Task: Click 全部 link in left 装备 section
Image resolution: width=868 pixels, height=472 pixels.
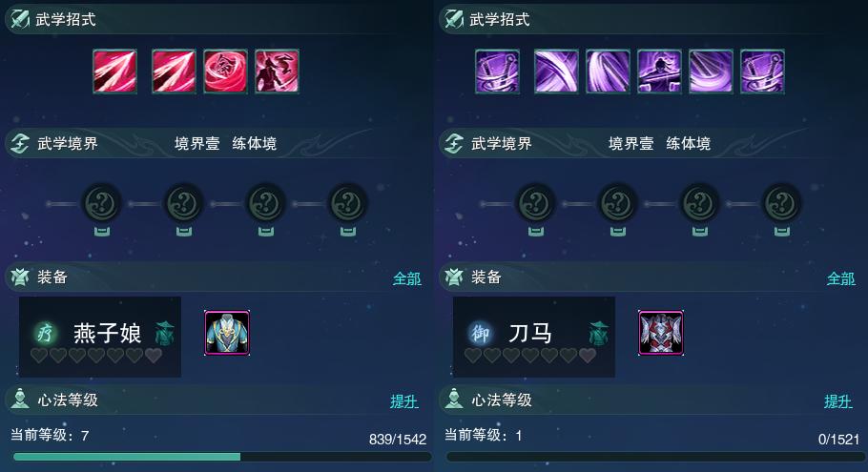Action: coord(407,278)
